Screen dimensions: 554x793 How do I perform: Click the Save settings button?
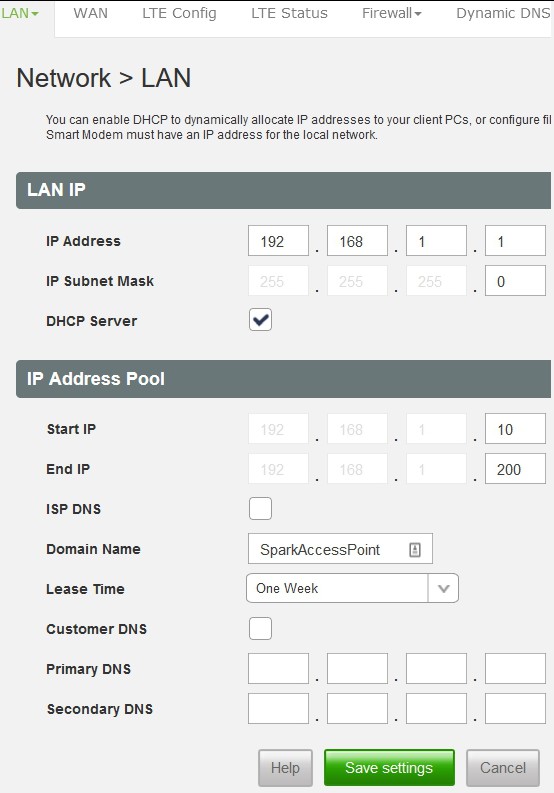coord(389,768)
